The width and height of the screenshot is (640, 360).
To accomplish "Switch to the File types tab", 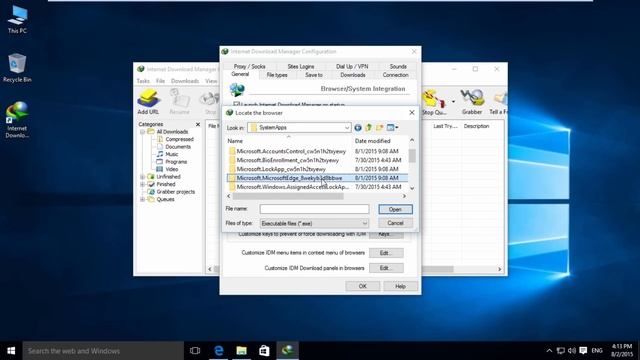I will [x=277, y=75].
